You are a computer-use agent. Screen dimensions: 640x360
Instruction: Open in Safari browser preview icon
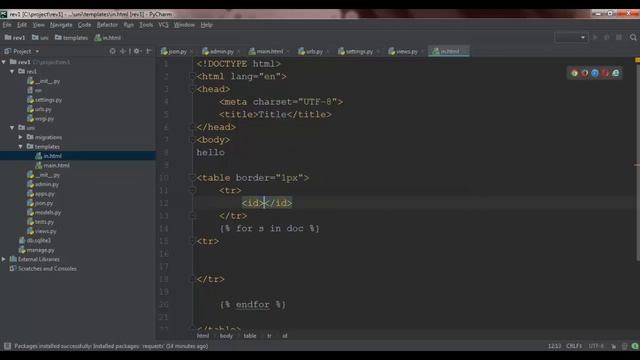click(x=595, y=73)
